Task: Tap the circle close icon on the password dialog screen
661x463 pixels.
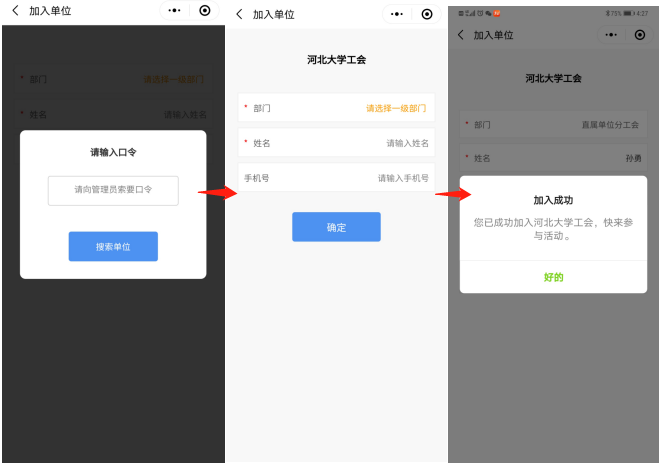Action: 205,11
